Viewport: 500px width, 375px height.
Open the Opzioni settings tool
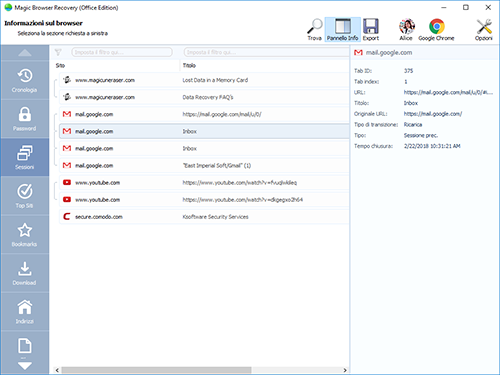coord(484,30)
